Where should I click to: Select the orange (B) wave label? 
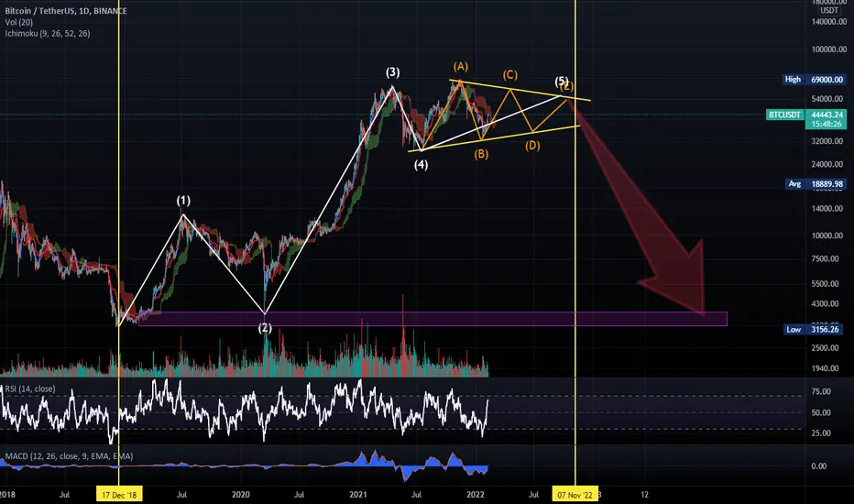coord(481,154)
